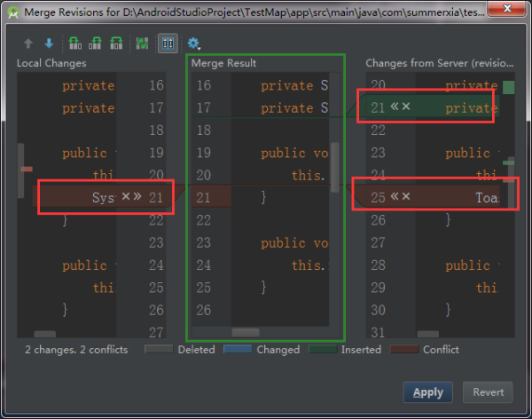The width and height of the screenshot is (532, 419).
Task: Accept server conflict change on line 25
Action: pyautogui.click(x=395, y=196)
